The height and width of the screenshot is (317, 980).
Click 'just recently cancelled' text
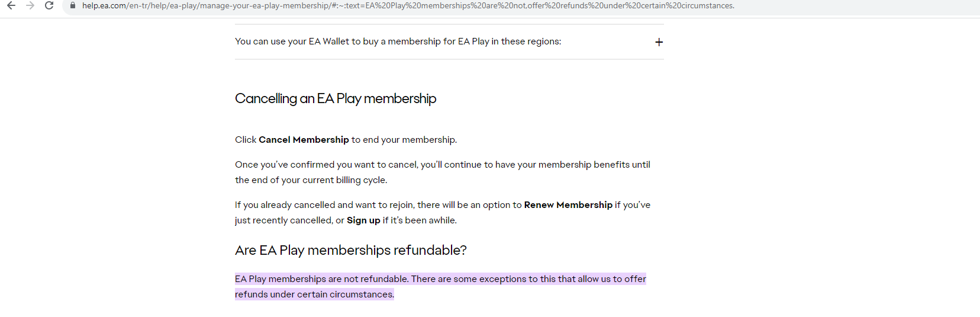(283, 220)
